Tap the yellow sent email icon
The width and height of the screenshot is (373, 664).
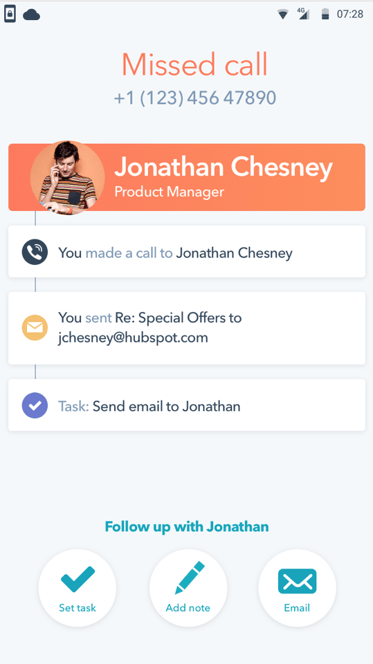[x=35, y=328]
